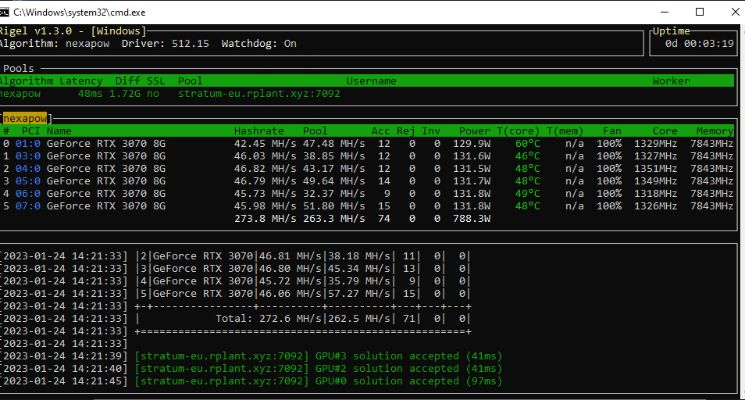Click 'Driver: 512.15' text
The image size is (745, 400).
(165, 44)
